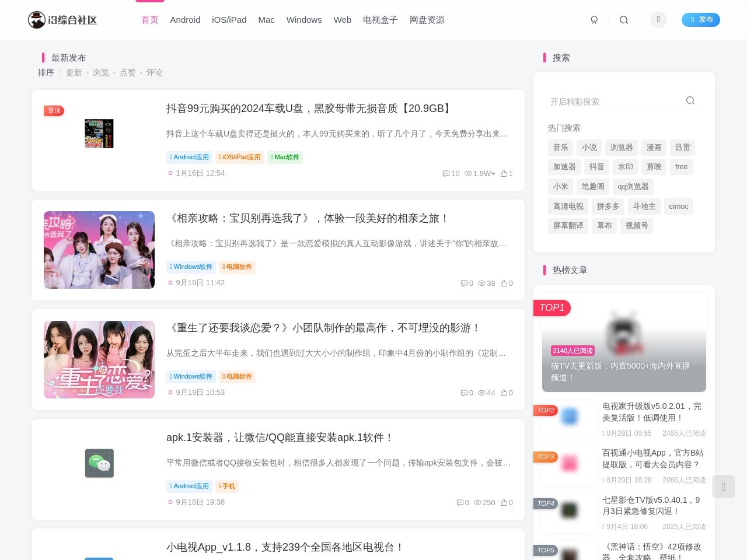Image resolution: width=747 pixels, height=560 pixels.
Task: Select hot search tag 剪映
Action: tap(654, 167)
